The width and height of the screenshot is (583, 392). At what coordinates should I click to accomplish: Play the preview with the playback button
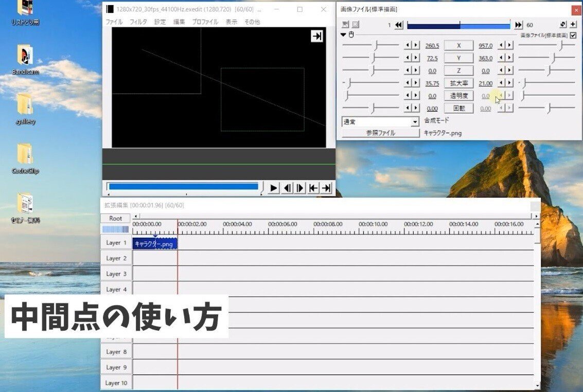(x=273, y=188)
